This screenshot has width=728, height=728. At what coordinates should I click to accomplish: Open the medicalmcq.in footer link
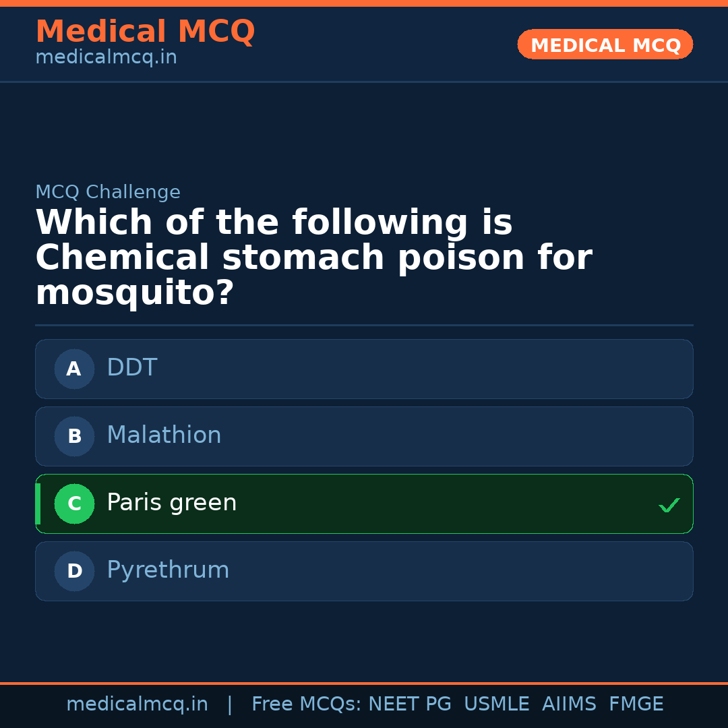coord(138,703)
